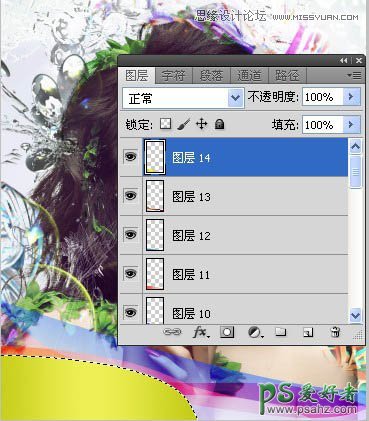Create a new layer
Viewport: 369px width, 421px height.
(x=308, y=332)
